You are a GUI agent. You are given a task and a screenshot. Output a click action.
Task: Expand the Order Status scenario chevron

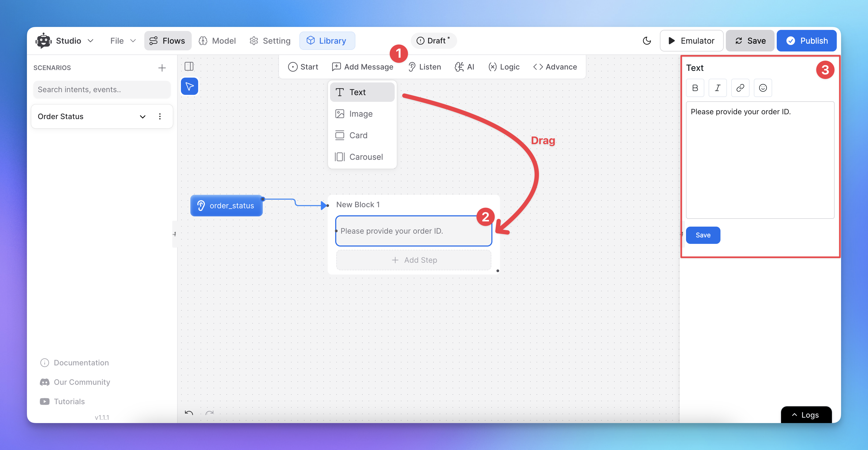point(142,117)
